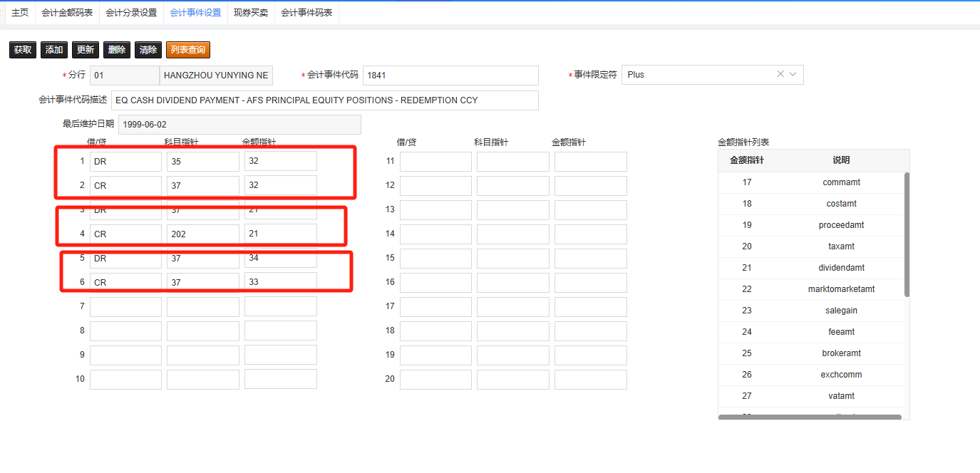Screen dimensions: 980x473
Task: Click the empty row 18 科目指针 field
Action: tap(513, 331)
